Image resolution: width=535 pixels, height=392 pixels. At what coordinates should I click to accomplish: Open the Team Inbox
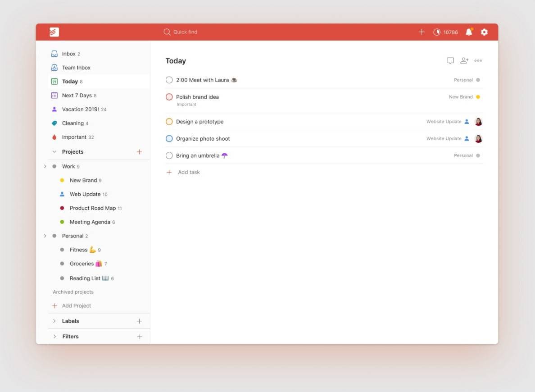[x=76, y=68]
